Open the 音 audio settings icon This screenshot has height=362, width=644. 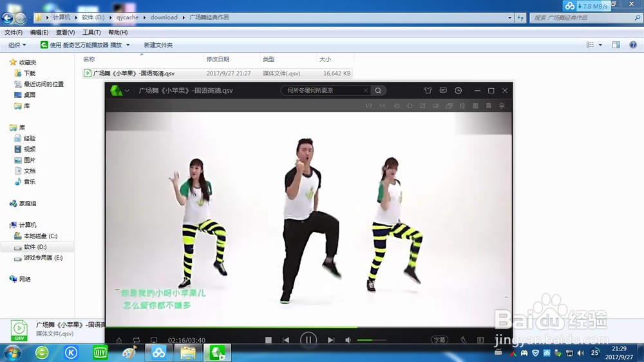pyautogui.click(x=488, y=106)
